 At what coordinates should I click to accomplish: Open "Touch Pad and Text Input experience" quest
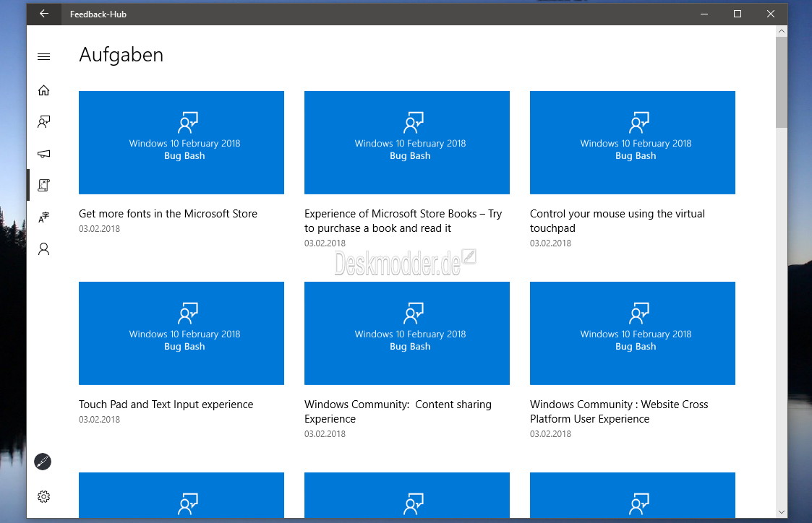tap(166, 405)
